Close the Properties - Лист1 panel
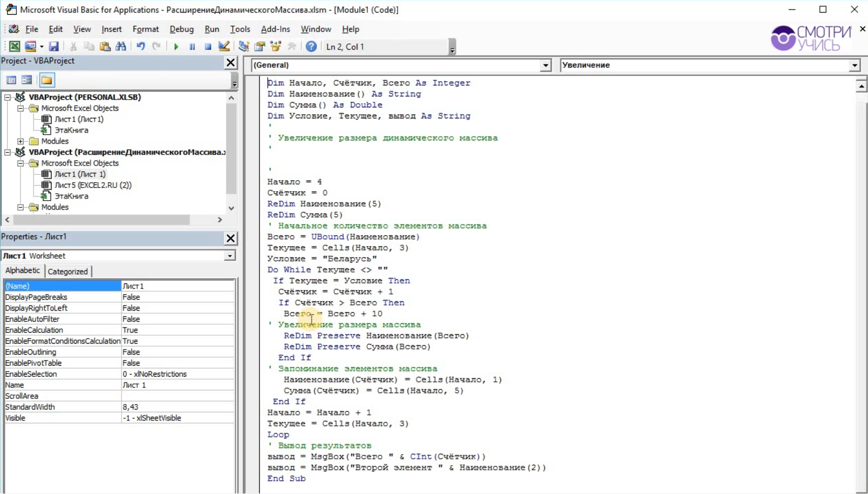868x494 pixels. pyautogui.click(x=230, y=238)
